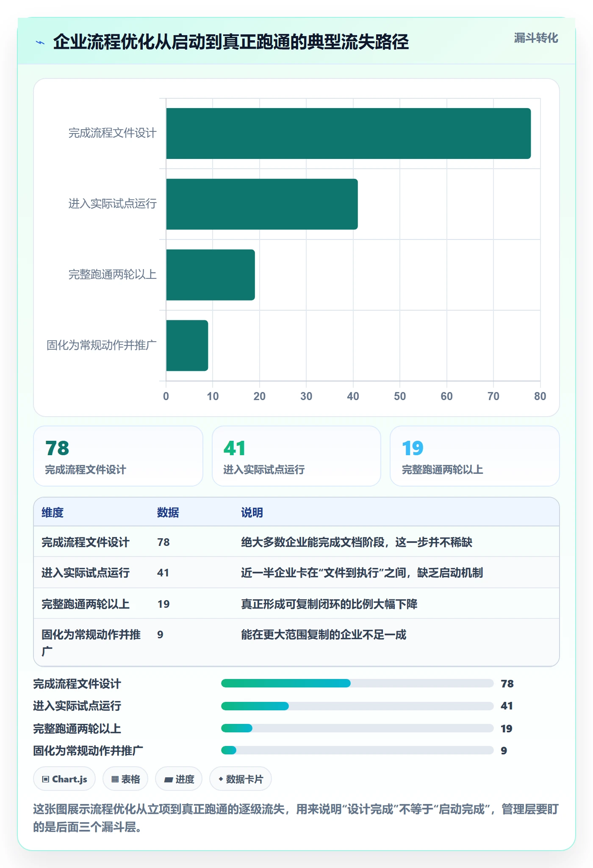
Task: Click the Chart.js tag
Action: tap(64, 779)
